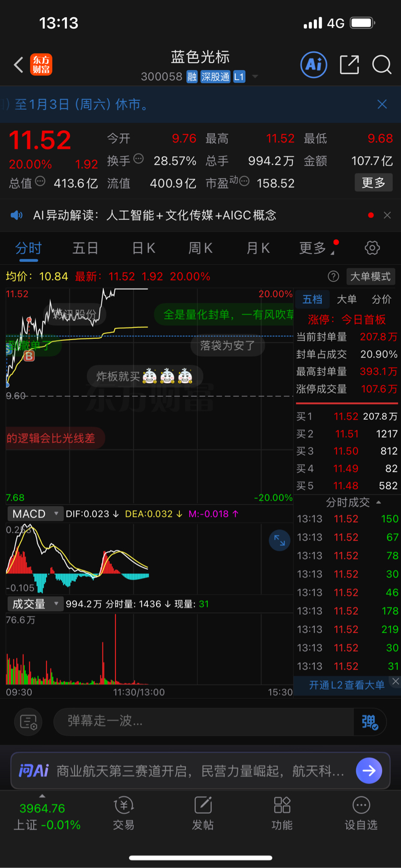The width and height of the screenshot is (401, 868).
Task: Expand the MACD chart fullscreen icon
Action: (x=279, y=540)
